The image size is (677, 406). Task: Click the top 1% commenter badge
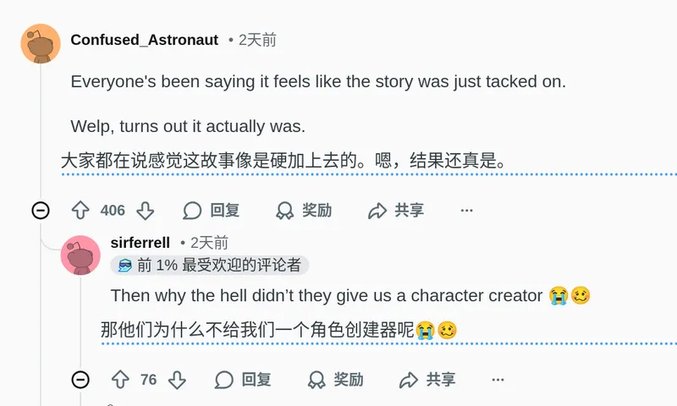click(210, 265)
